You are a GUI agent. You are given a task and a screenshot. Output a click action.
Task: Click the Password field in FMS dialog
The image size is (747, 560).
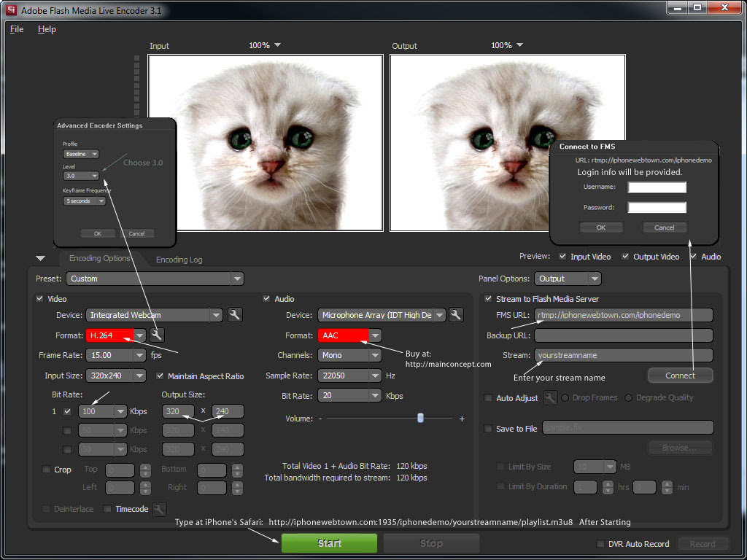[x=657, y=207]
